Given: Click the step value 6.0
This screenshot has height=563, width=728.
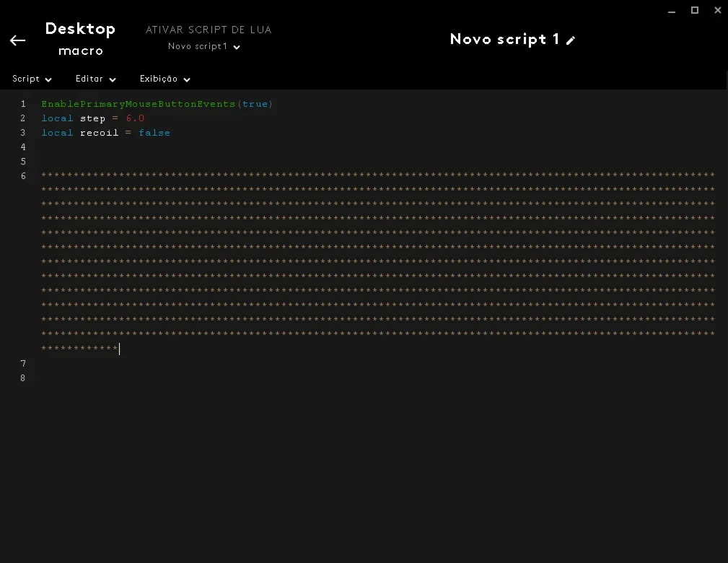Looking at the screenshot, I should pyautogui.click(x=135, y=118).
